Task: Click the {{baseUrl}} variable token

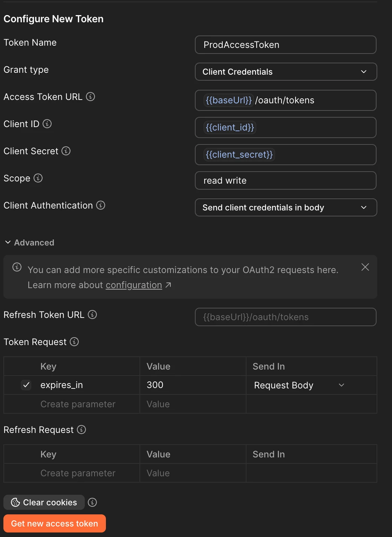Action: (228, 100)
